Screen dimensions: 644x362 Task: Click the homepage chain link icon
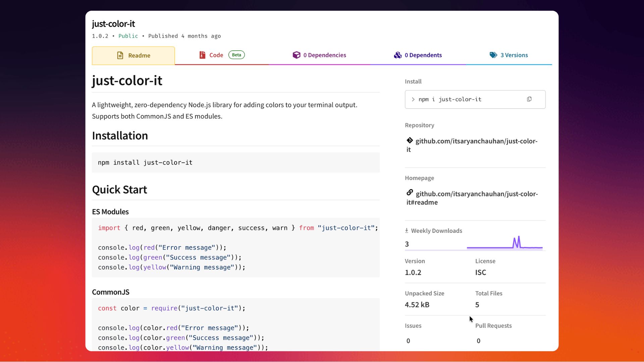pos(410,193)
